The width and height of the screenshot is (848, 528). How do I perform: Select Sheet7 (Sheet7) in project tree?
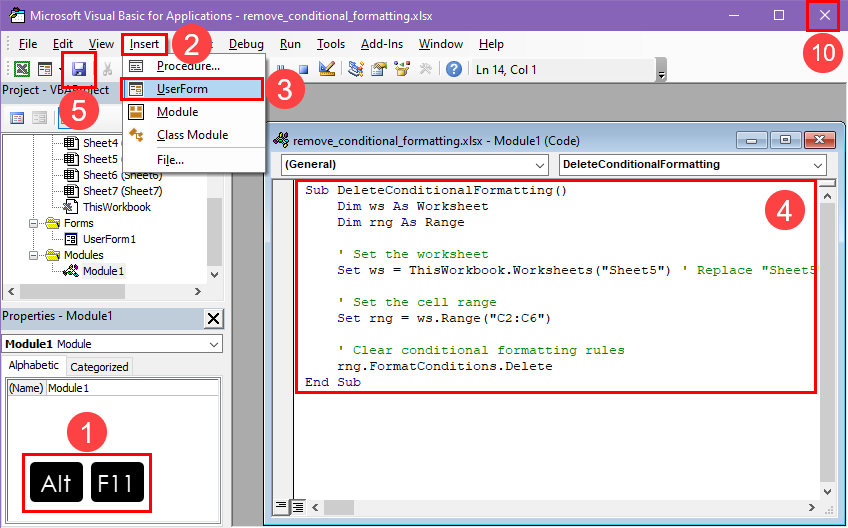122,191
